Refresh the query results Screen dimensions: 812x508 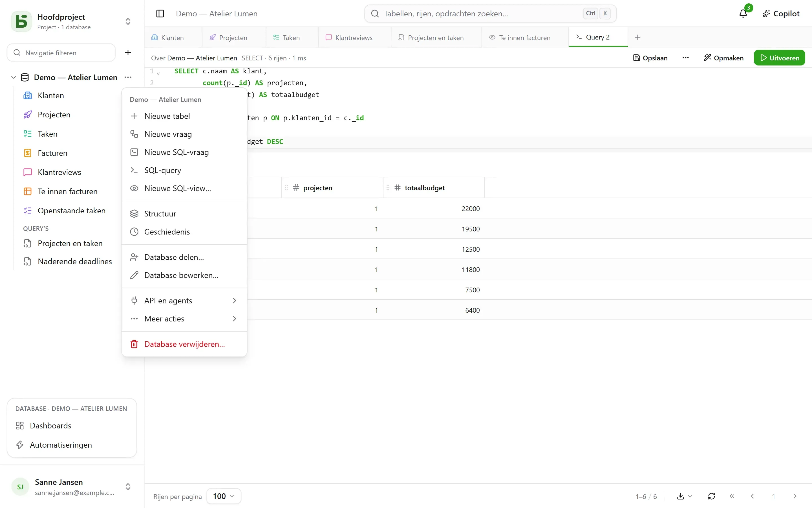(711, 496)
